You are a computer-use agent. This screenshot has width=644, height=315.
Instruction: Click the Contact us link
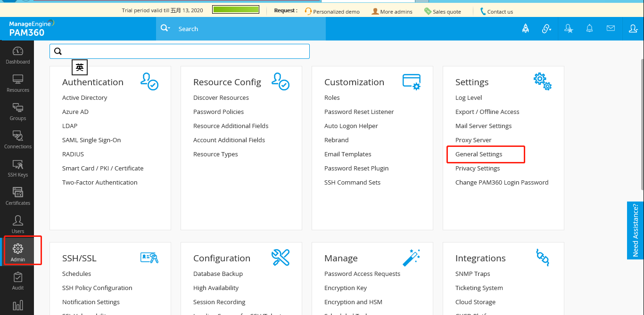click(x=496, y=11)
